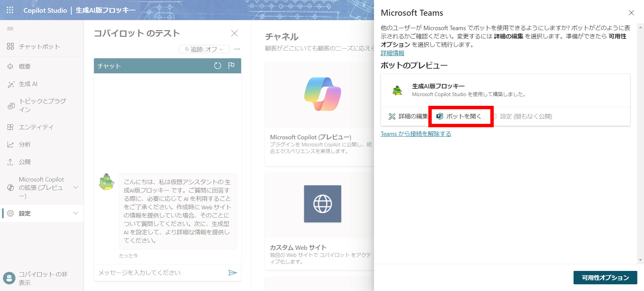Click the bot avatar in Teams preview
The image size is (644, 291).
397,90
